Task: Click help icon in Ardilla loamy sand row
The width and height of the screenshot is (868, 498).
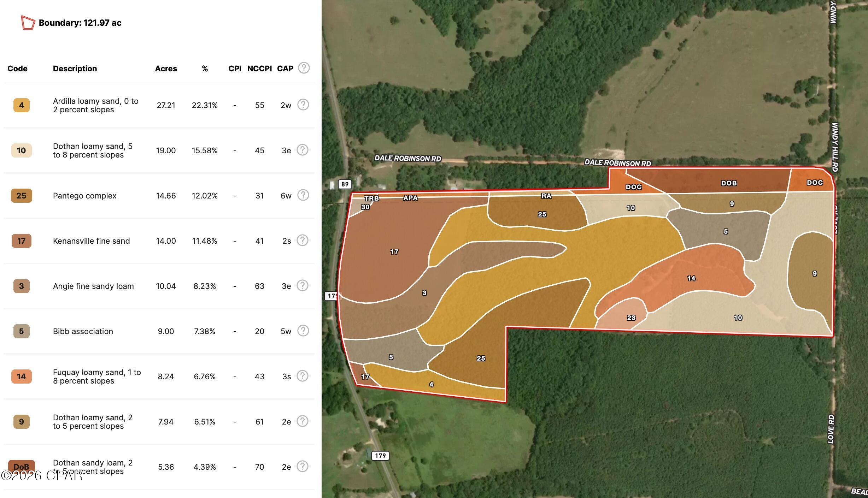Action: click(303, 105)
